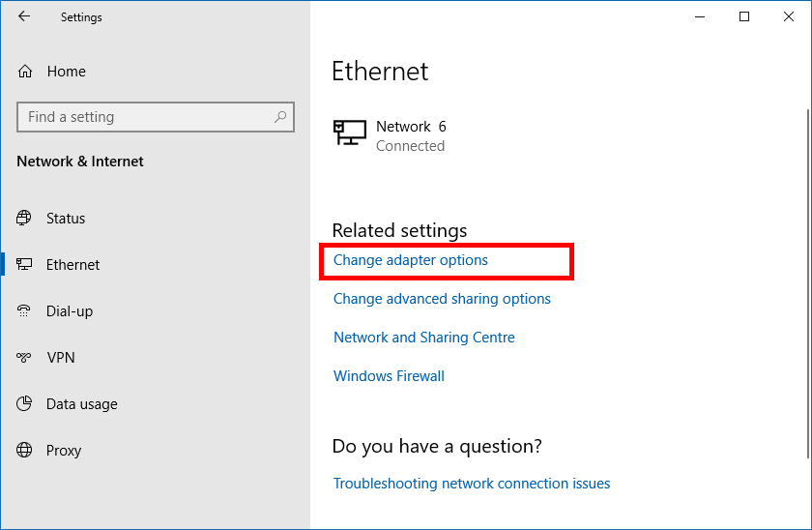Click the VPN icon

click(25, 358)
